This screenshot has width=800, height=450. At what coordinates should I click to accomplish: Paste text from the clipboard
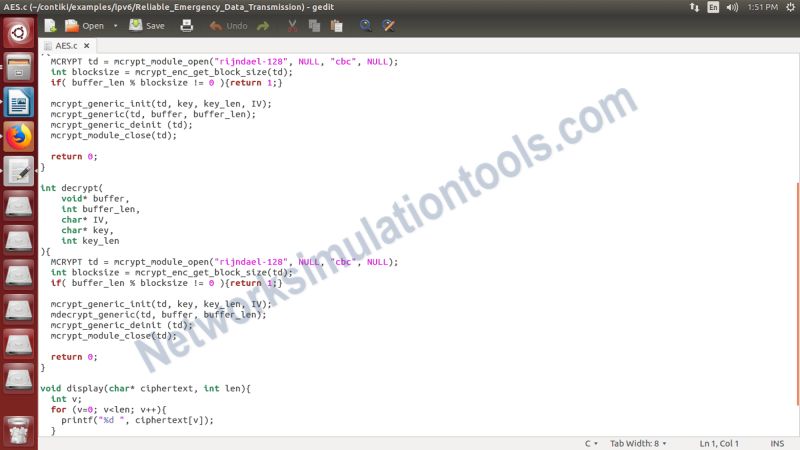point(337,26)
